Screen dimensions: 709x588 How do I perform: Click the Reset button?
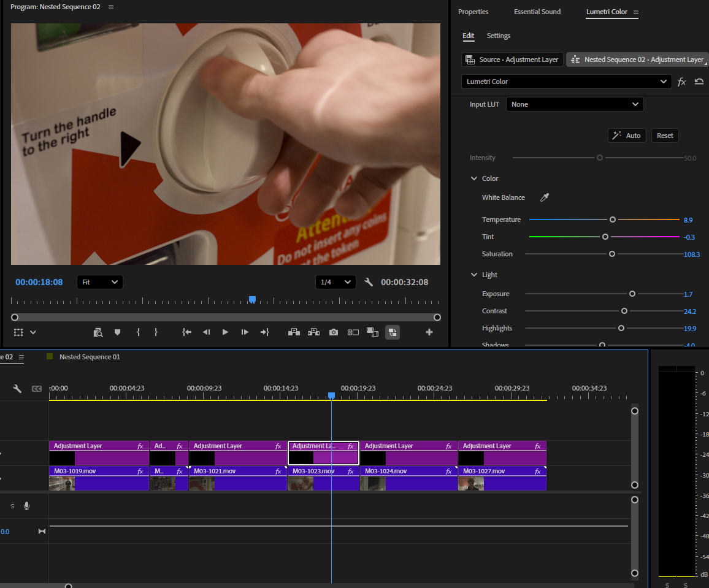[665, 136]
